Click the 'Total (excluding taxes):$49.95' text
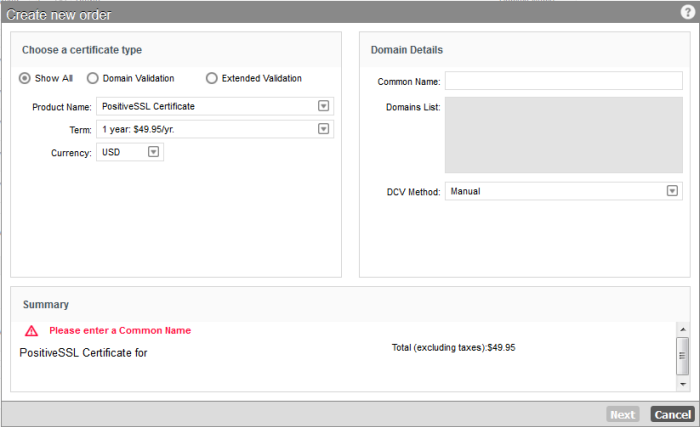This screenshot has width=700, height=427. coord(454,347)
